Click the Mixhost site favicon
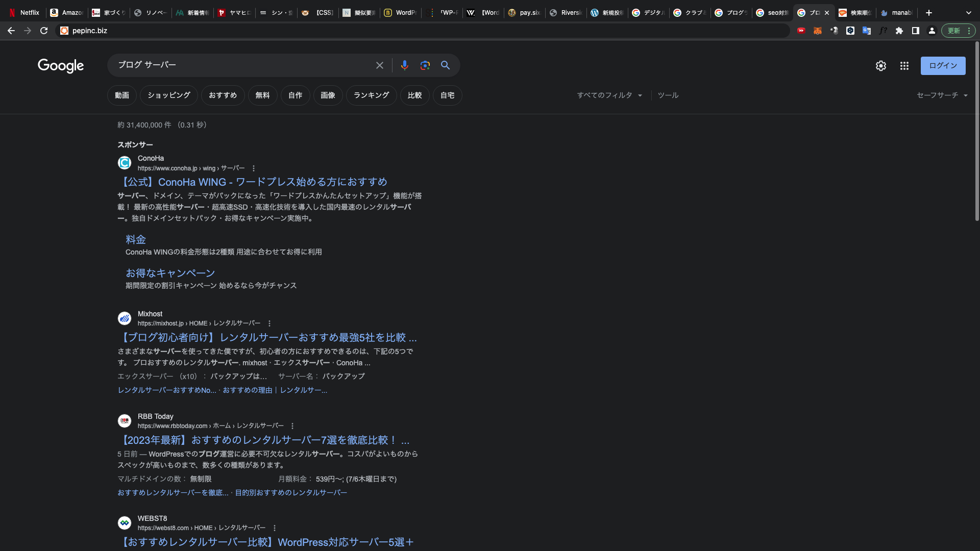Image resolution: width=980 pixels, height=551 pixels. (x=125, y=318)
